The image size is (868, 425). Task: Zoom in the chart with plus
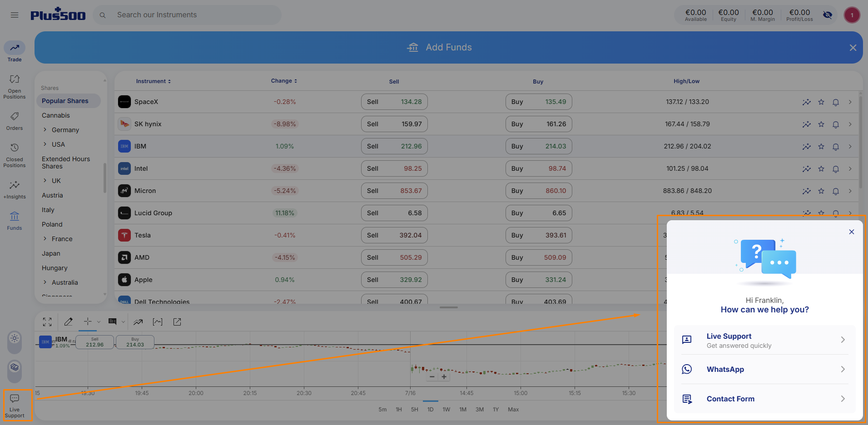tap(444, 377)
